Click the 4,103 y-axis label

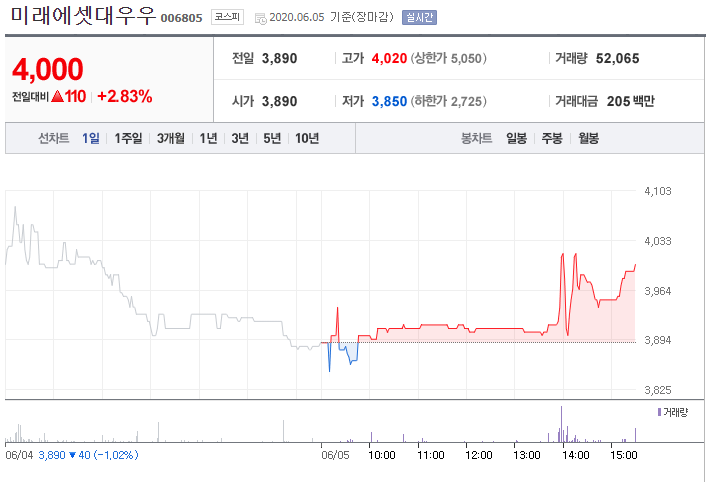pyautogui.click(x=657, y=191)
